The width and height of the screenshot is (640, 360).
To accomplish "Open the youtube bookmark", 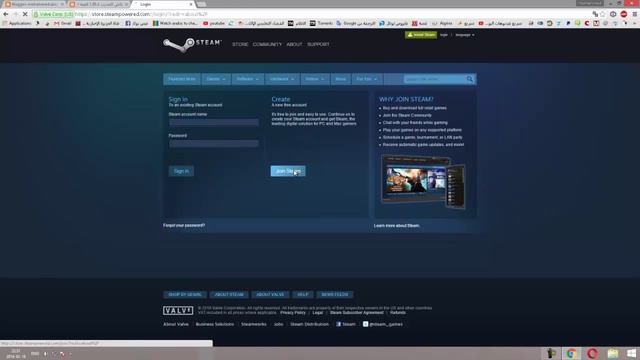I will click(213, 23).
